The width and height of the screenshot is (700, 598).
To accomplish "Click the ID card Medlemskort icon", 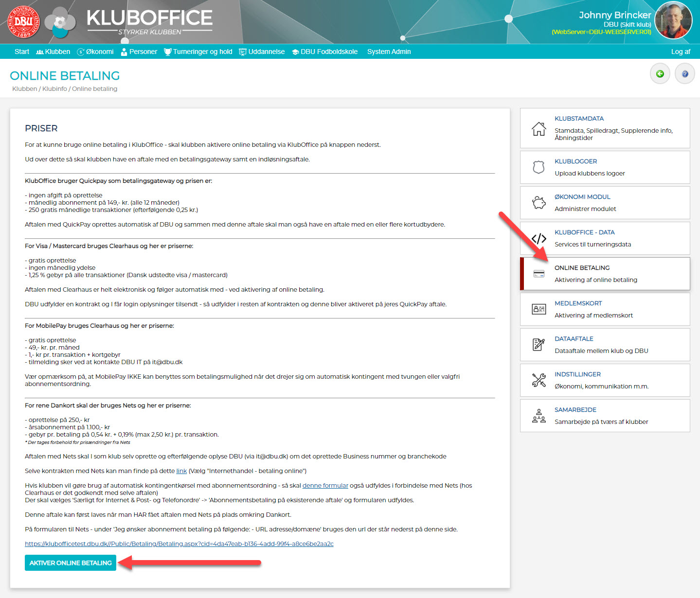I will point(538,309).
